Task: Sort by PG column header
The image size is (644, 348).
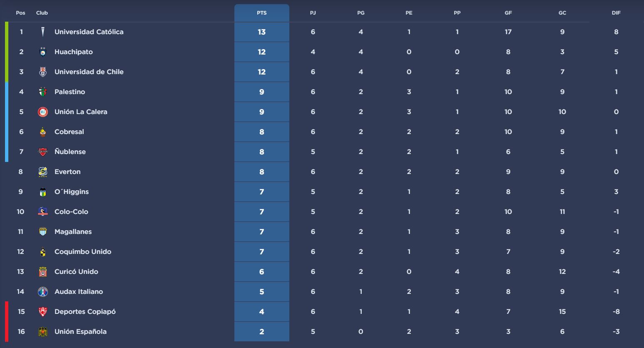Action: (361, 13)
